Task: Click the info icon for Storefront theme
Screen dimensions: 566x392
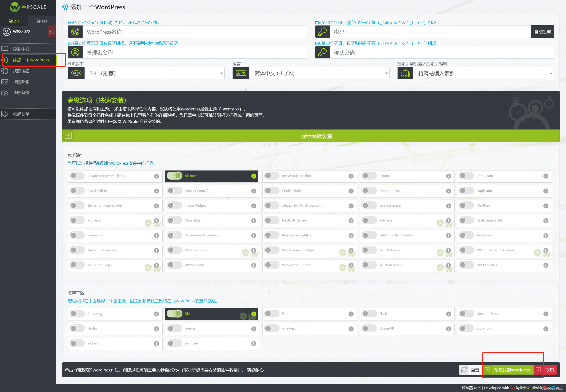Action: click(546, 329)
